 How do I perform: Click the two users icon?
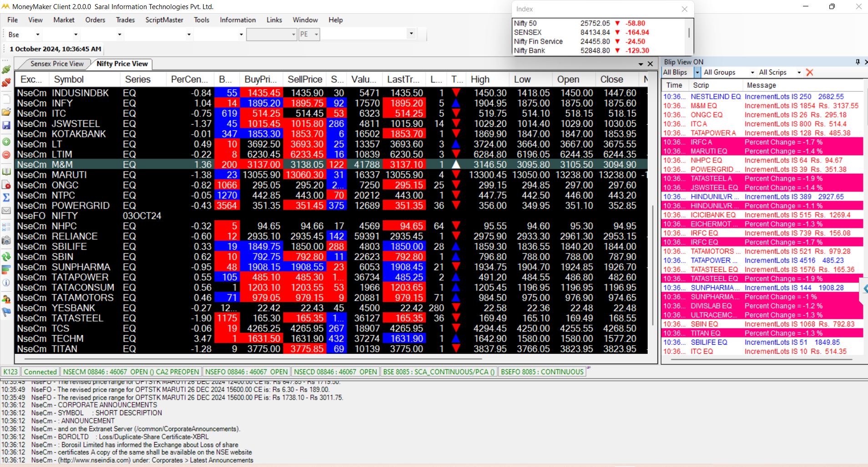coord(6,299)
